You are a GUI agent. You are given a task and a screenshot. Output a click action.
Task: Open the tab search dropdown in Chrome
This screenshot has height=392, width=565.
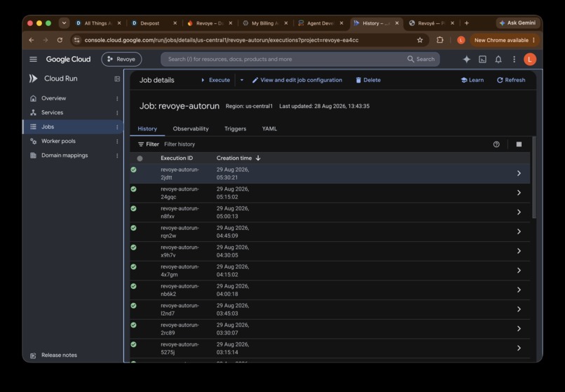[64, 23]
